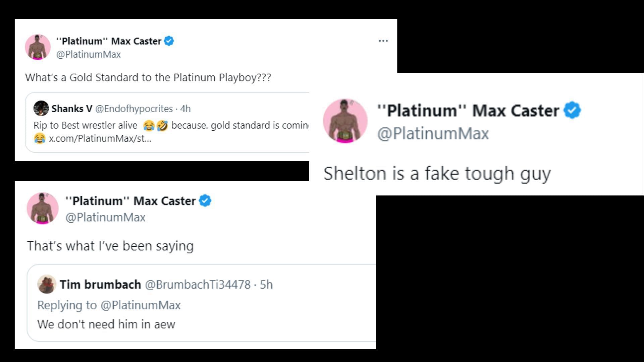The image size is (644, 362).
Task: Click verified badge above "That's what I've been saying"
Action: pyautogui.click(x=205, y=201)
